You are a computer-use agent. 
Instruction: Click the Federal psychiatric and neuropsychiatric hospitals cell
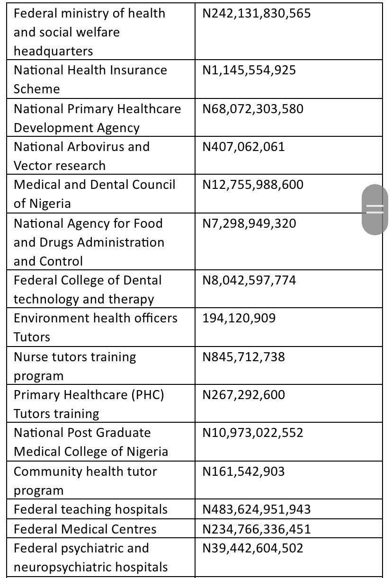click(x=90, y=558)
